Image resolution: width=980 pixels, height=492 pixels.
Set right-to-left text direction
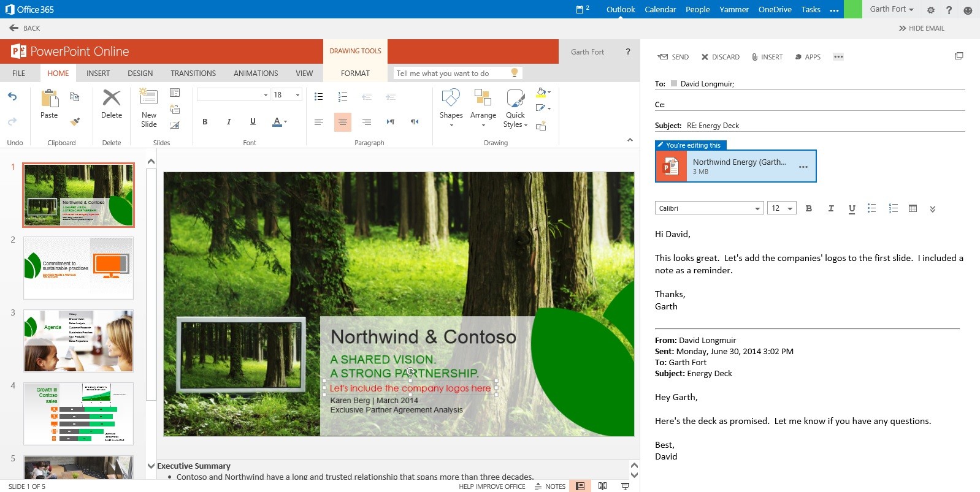415,122
